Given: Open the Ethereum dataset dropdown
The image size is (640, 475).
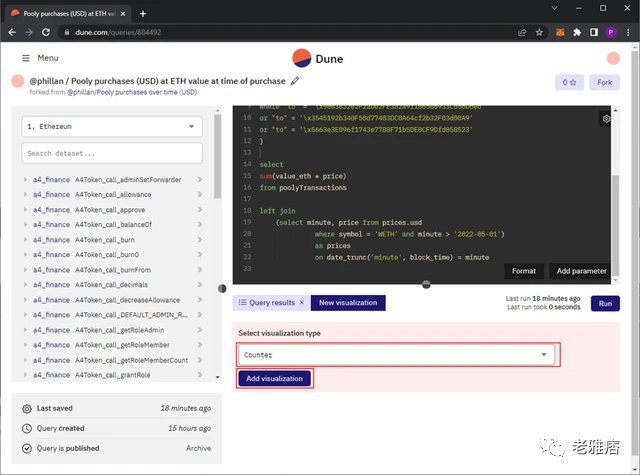Looking at the screenshot, I should click(x=112, y=127).
